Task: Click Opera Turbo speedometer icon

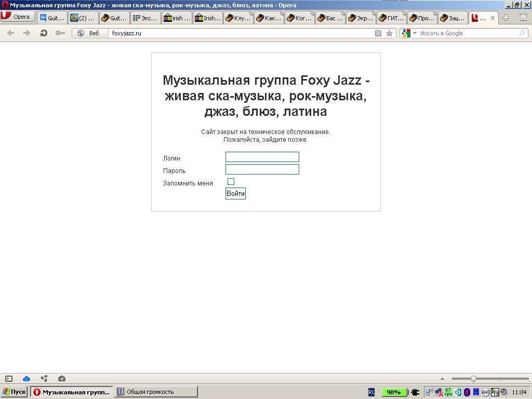Action: coord(62,379)
